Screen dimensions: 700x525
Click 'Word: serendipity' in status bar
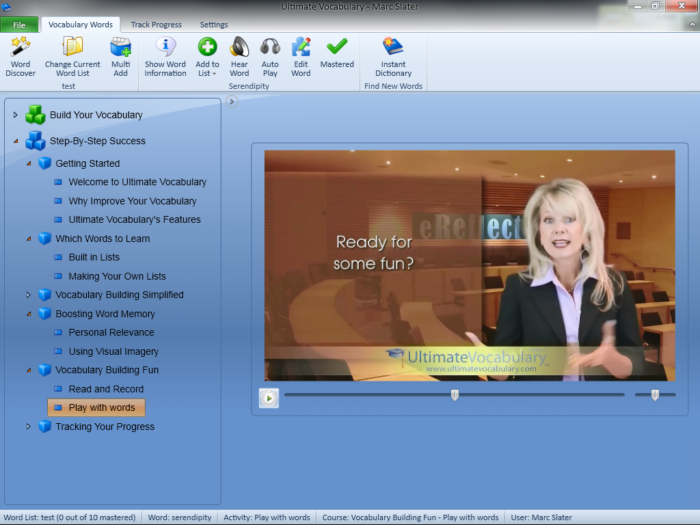179,517
